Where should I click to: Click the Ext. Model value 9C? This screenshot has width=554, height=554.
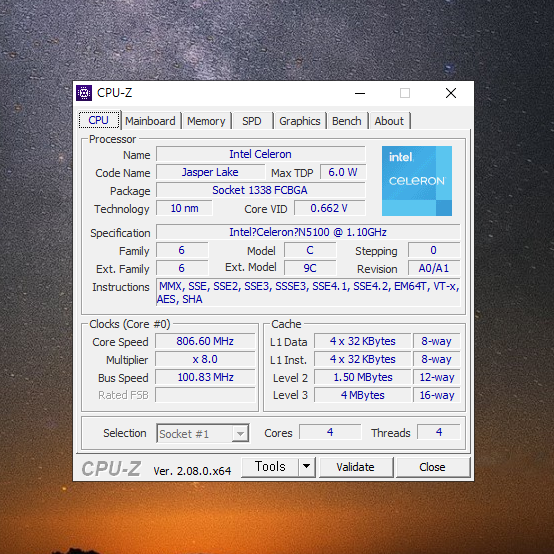click(x=310, y=268)
